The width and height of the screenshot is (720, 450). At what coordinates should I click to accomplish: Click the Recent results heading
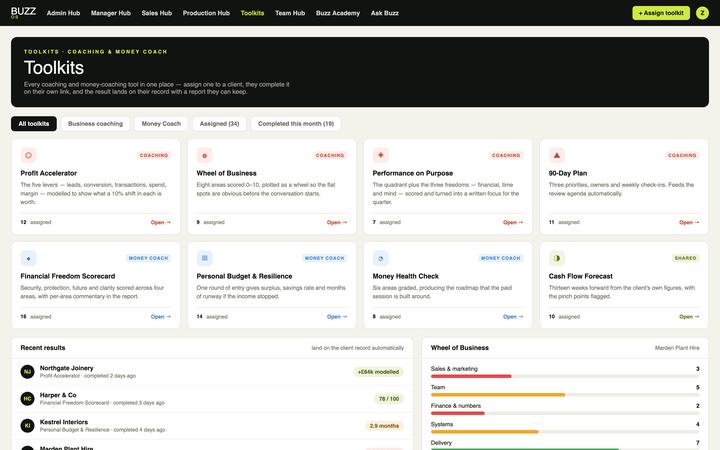click(x=43, y=348)
